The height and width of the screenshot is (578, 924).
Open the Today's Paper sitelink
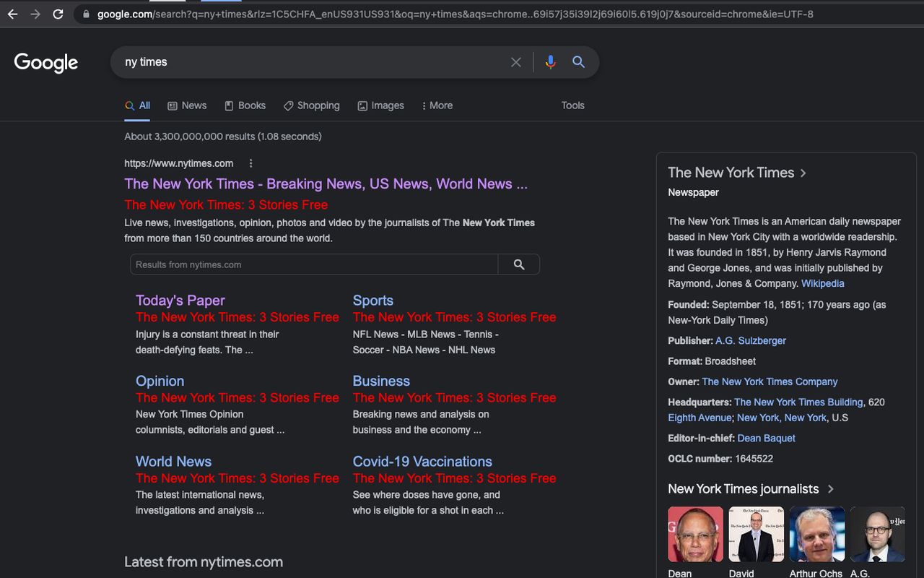[x=180, y=301]
